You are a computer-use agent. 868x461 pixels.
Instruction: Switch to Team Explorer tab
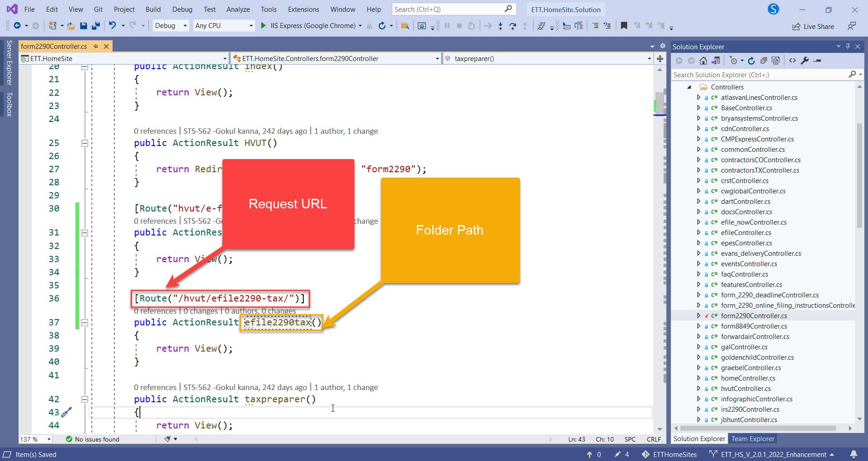(x=753, y=438)
